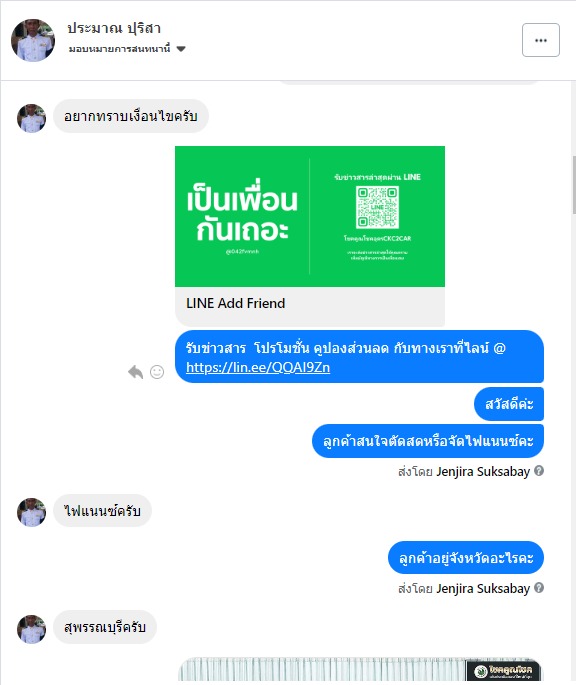The height and width of the screenshot is (685, 576).
Task: Click the QR code in the LINE banner
Action: point(377,207)
